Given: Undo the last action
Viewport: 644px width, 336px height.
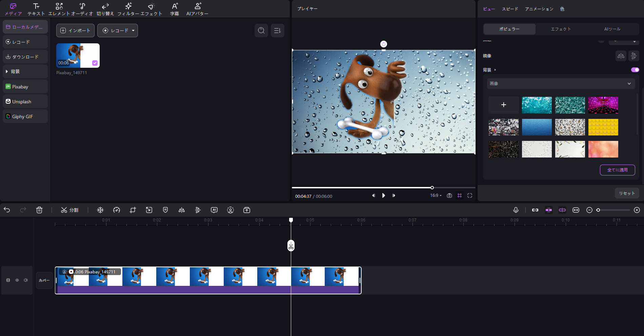Looking at the screenshot, I should (7, 210).
